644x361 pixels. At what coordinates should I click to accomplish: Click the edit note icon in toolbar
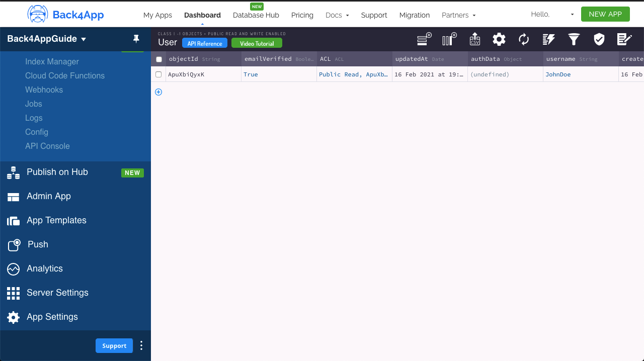coord(624,39)
